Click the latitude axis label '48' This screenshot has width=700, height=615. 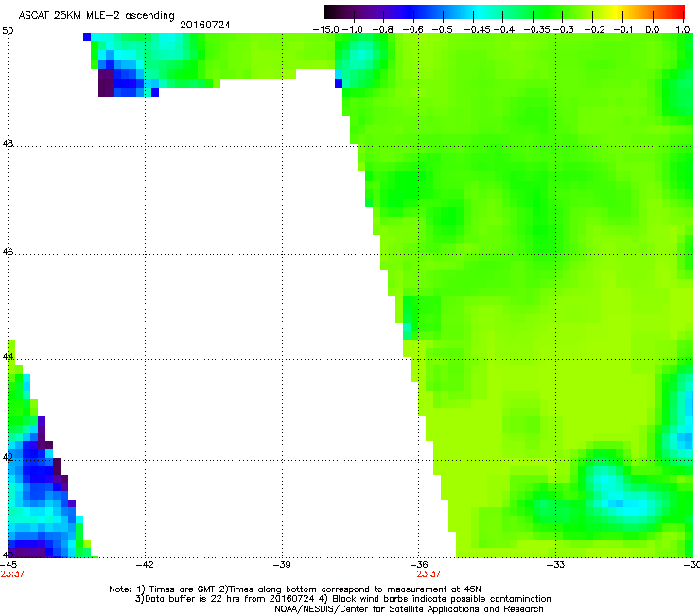pyautogui.click(x=8, y=144)
